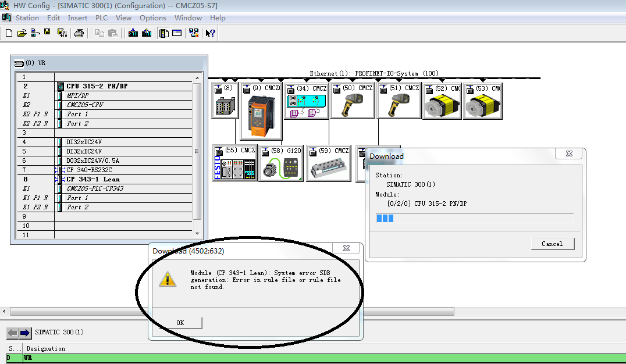
Task: Click the Upload to PG toolbar icon
Action: click(x=147, y=33)
